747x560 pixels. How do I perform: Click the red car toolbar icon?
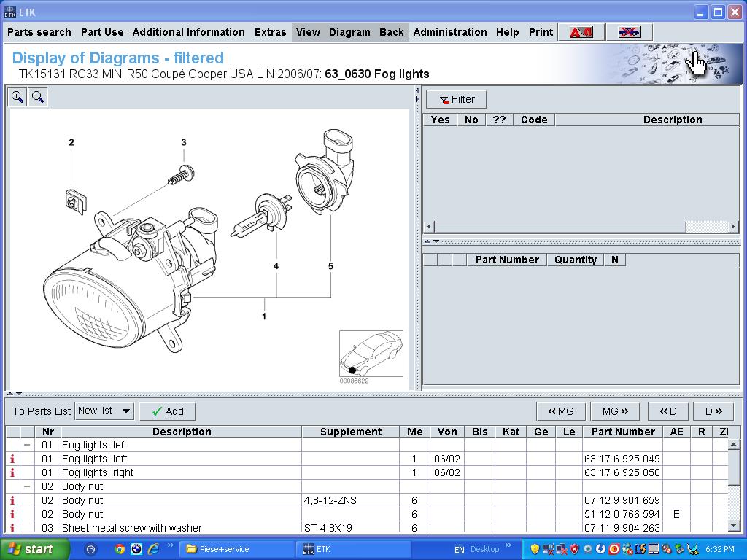click(581, 32)
